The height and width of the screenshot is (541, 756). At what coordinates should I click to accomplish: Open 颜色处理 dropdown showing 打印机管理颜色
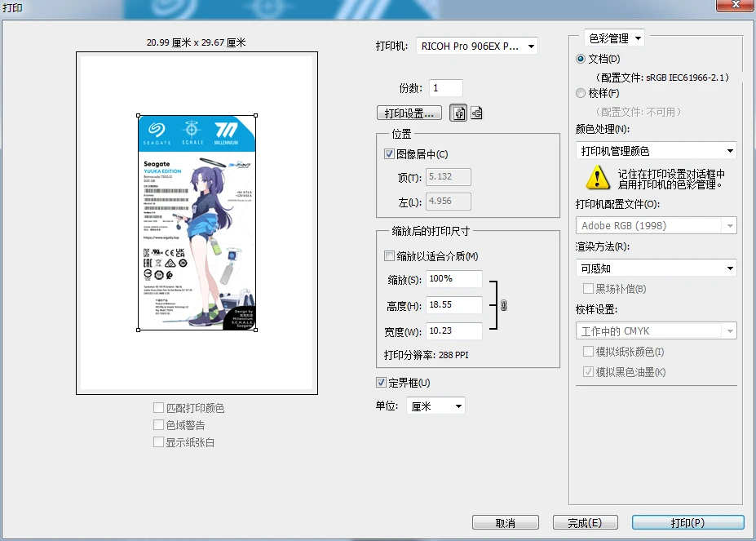[657, 151]
